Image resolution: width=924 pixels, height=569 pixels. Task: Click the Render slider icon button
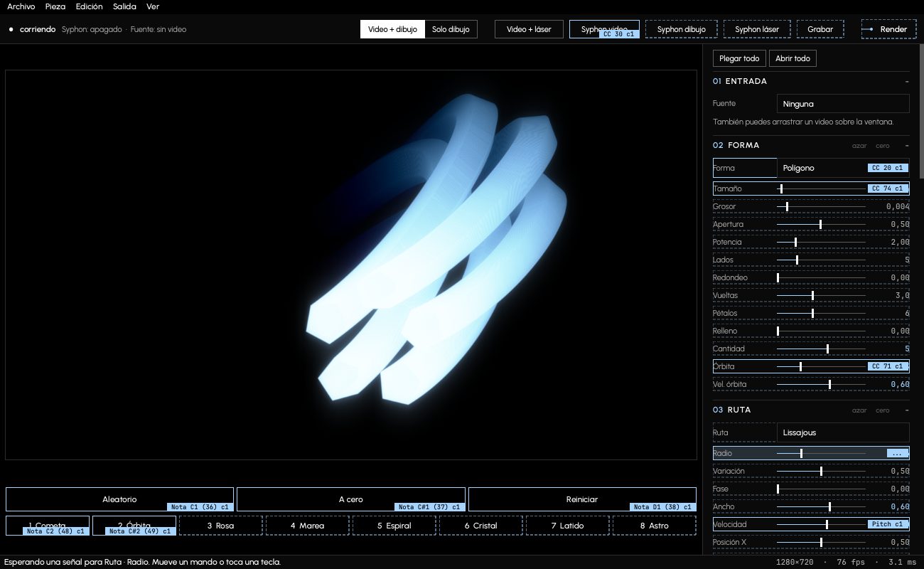coord(868,29)
